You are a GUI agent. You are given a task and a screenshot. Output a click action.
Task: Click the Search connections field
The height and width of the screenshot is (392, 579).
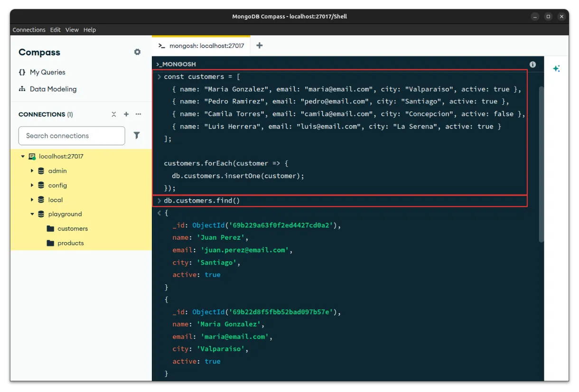72,136
